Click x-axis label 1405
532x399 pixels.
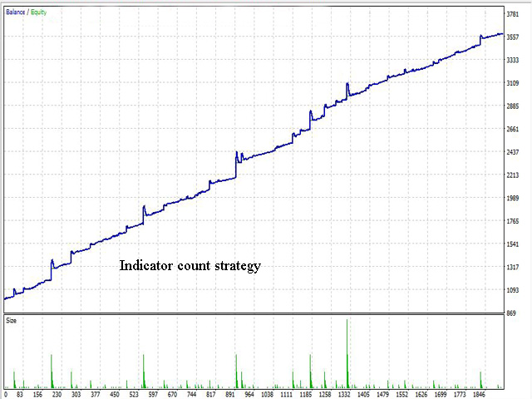363,394
